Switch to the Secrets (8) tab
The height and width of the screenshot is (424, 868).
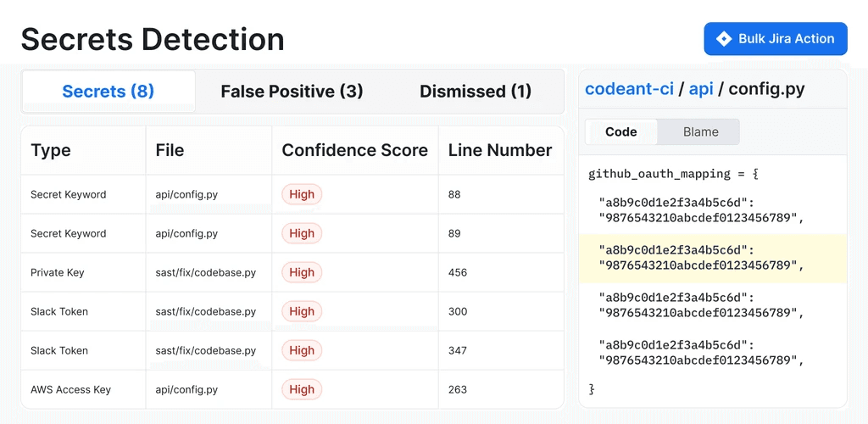[x=108, y=92]
